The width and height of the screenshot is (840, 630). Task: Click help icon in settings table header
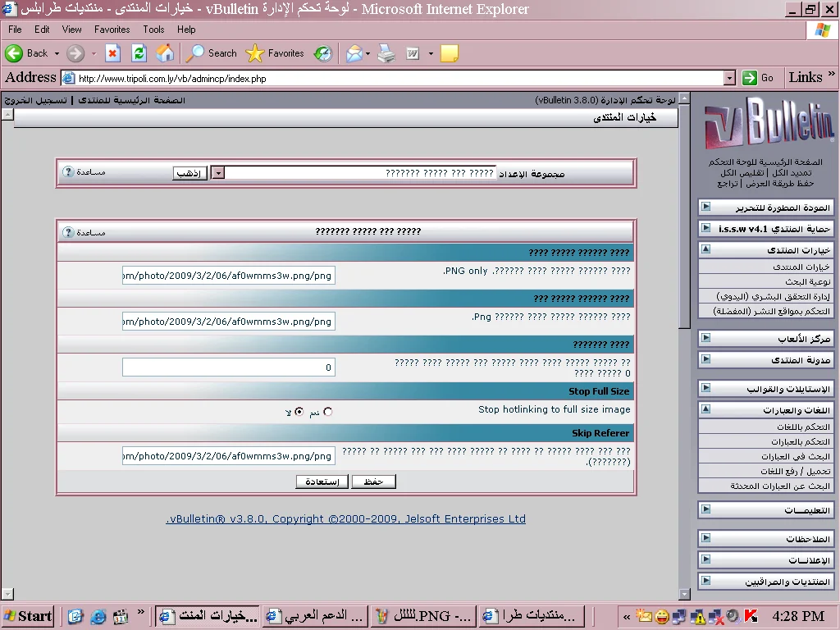coord(68,232)
